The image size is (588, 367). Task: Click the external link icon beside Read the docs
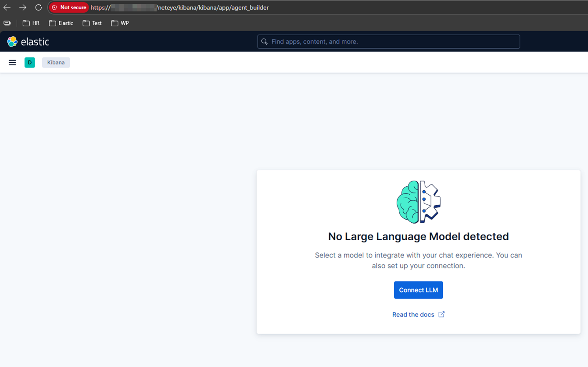[x=441, y=314]
